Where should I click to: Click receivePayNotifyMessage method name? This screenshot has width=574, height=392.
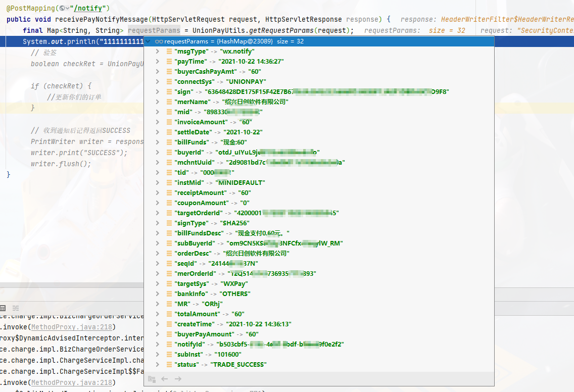click(x=102, y=19)
